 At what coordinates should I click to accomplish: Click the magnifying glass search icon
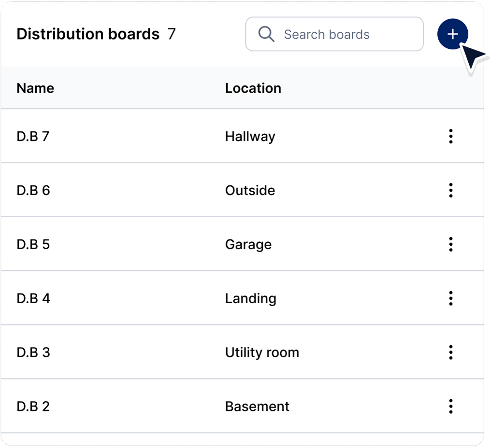tap(266, 34)
